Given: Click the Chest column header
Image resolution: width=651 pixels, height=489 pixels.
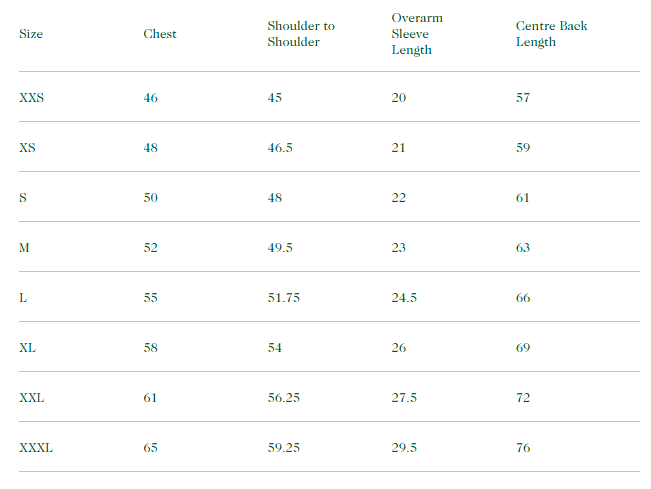Looking at the screenshot, I should pyautogui.click(x=160, y=34).
